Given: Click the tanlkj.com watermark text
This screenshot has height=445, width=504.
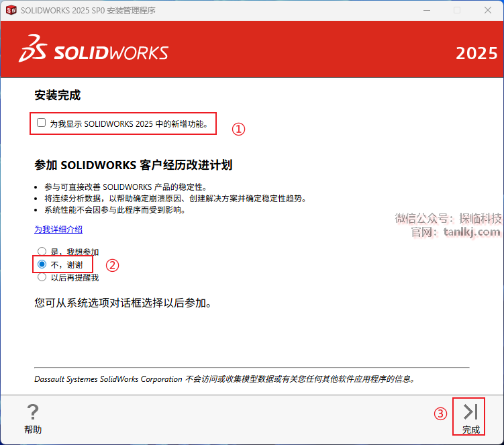Looking at the screenshot, I should tap(472, 232).
